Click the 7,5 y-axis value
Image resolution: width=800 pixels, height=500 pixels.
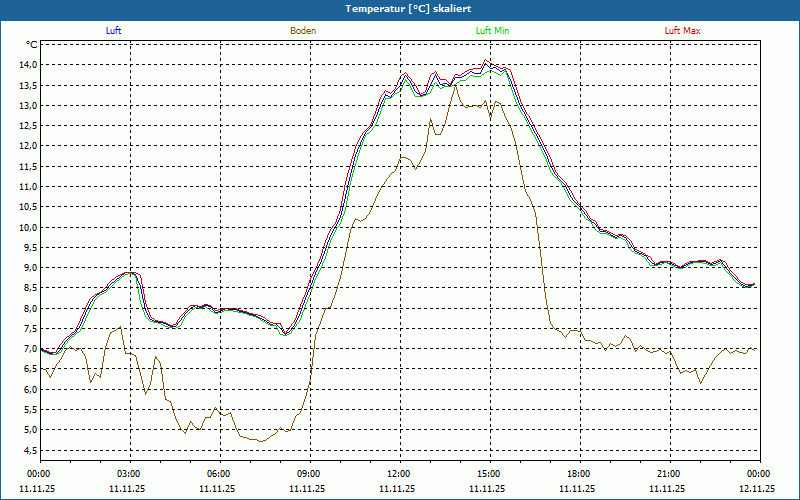click(x=31, y=329)
